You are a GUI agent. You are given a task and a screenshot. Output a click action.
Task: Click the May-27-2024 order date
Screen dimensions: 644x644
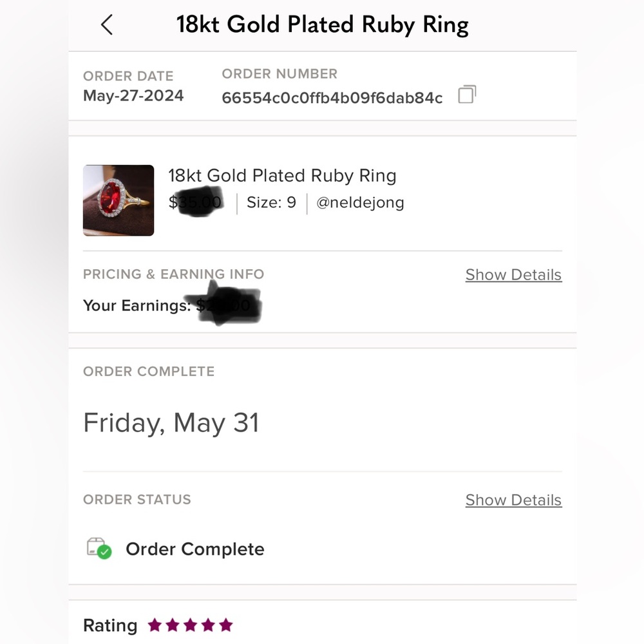click(x=133, y=96)
